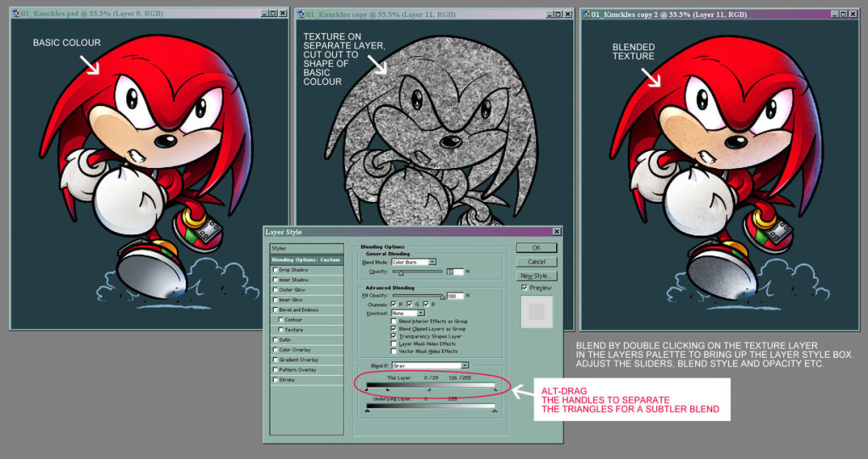The image size is (868, 459).
Task: Click document icon in 01_Knuckles copy title bar
Action: coord(302,14)
